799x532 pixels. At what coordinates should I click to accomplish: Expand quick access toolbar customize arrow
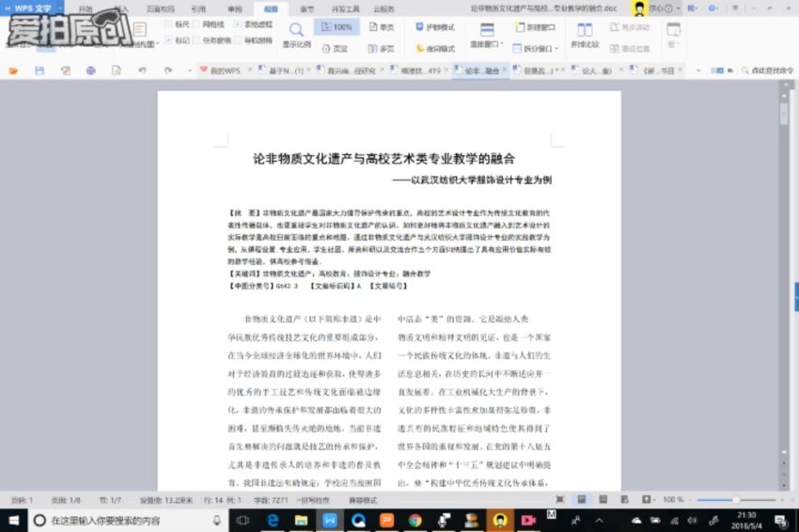(x=190, y=70)
